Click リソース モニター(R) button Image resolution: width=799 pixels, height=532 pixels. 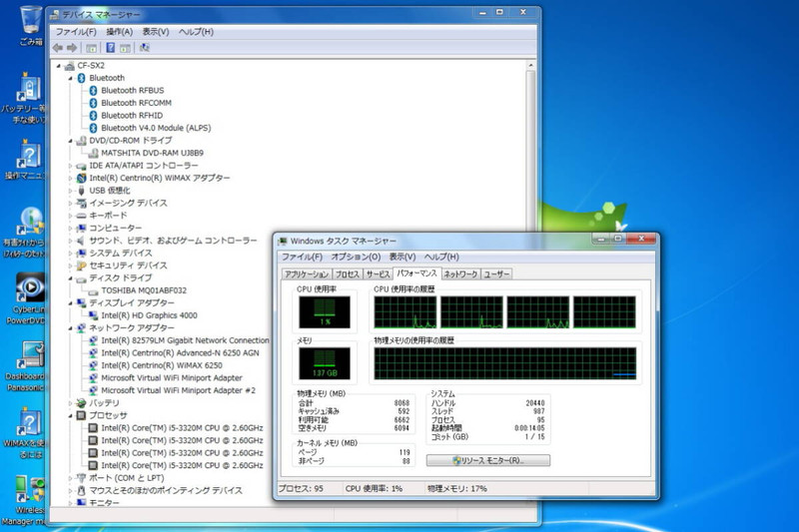(488, 460)
